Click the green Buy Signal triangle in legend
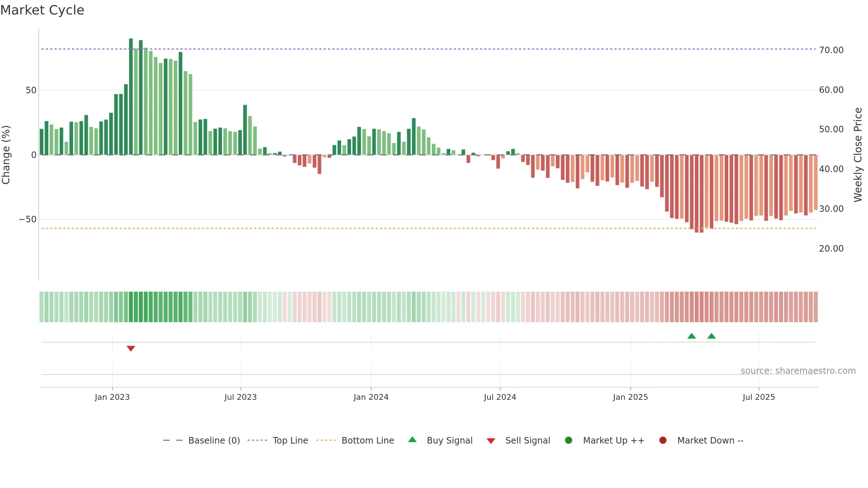Viewport: 868px width, 488px height. click(412, 440)
